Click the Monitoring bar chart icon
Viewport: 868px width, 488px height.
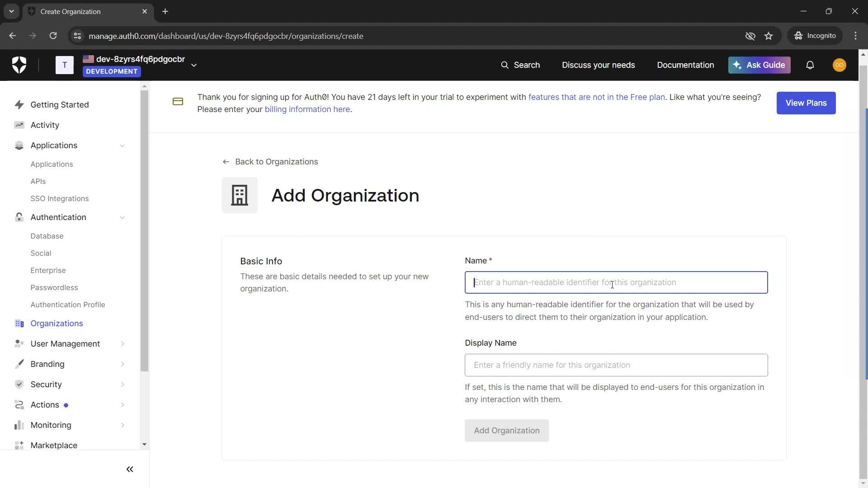click(x=19, y=425)
